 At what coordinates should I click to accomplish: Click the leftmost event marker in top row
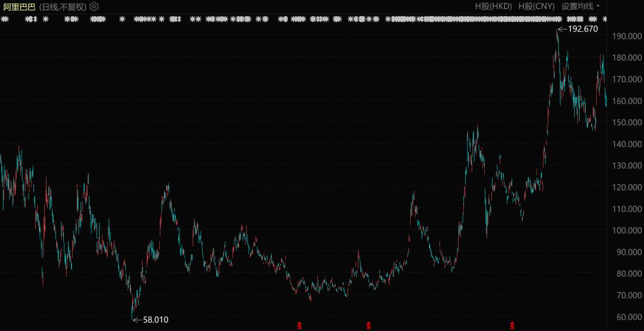(x=5, y=20)
